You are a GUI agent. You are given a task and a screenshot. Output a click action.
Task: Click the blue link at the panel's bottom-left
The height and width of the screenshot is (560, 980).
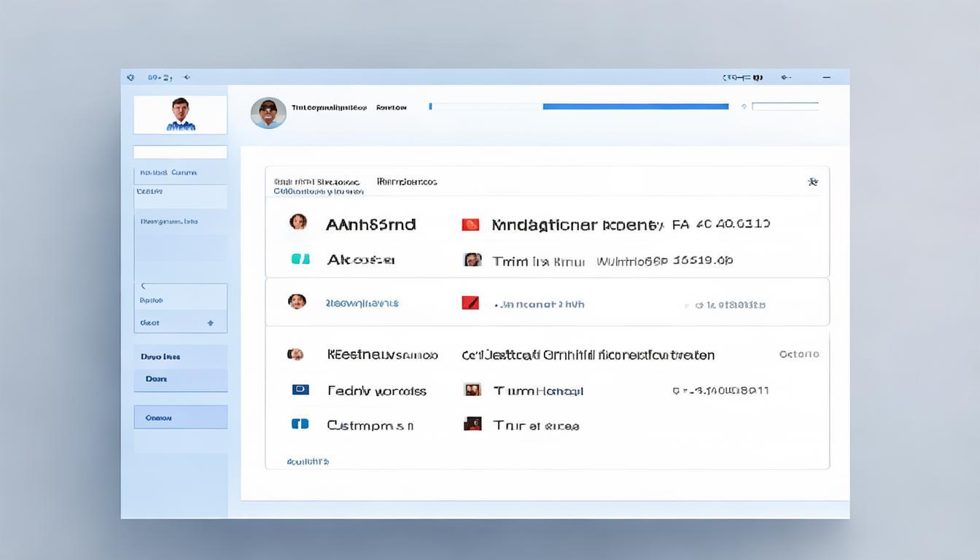(308, 462)
